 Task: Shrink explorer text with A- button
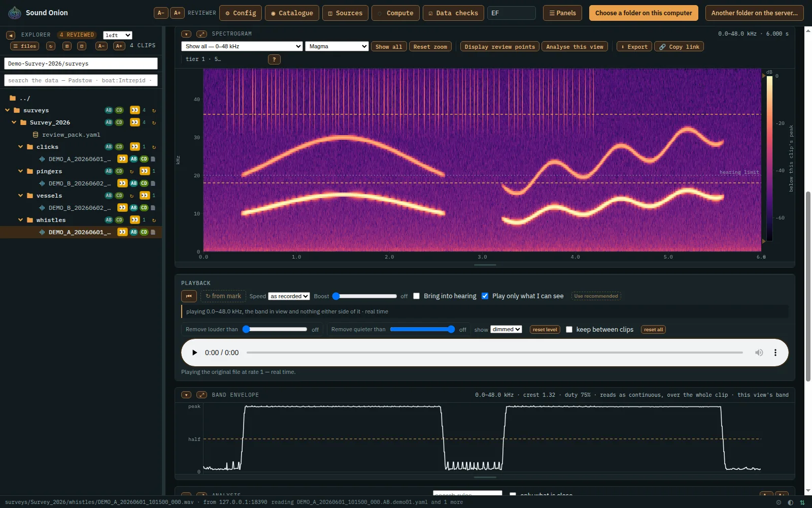pyautogui.click(x=101, y=46)
